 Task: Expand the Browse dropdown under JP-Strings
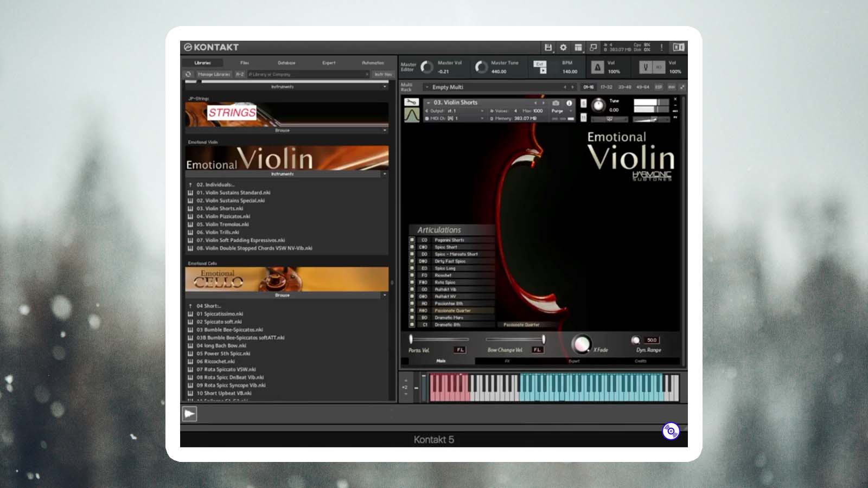click(385, 130)
